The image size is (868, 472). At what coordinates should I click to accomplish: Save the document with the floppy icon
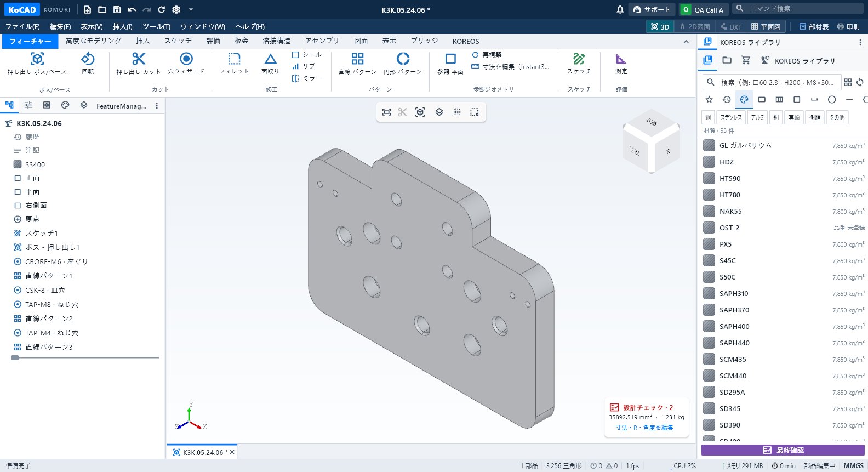(x=117, y=9)
